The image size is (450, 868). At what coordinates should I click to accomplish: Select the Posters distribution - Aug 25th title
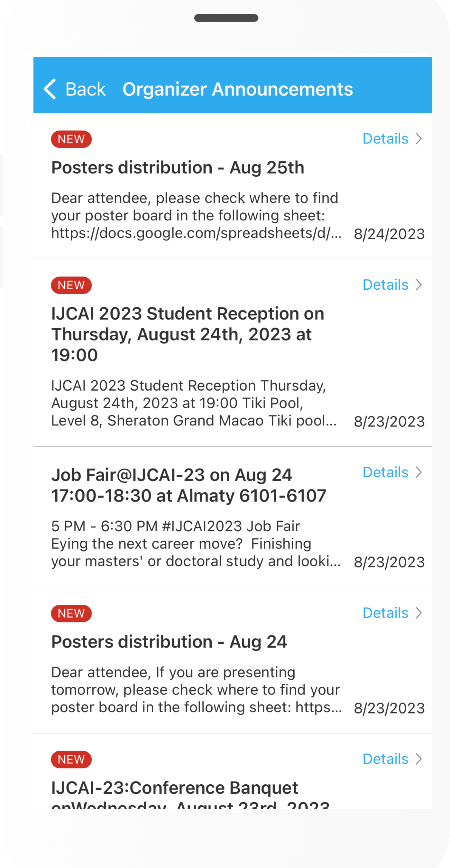178,167
